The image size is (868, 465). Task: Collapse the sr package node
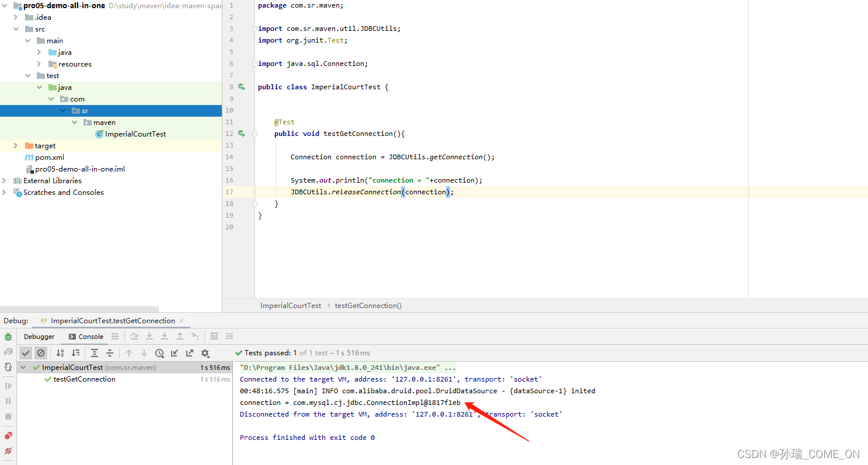62,110
